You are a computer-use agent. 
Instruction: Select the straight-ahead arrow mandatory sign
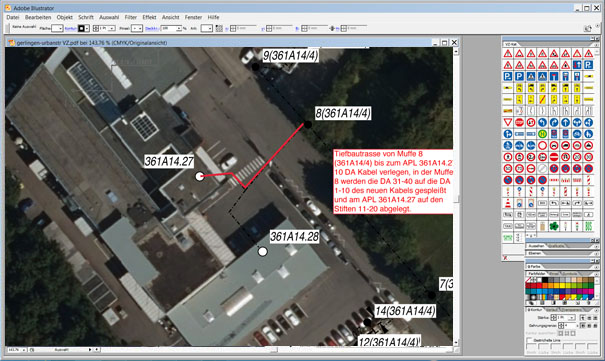coord(566,122)
